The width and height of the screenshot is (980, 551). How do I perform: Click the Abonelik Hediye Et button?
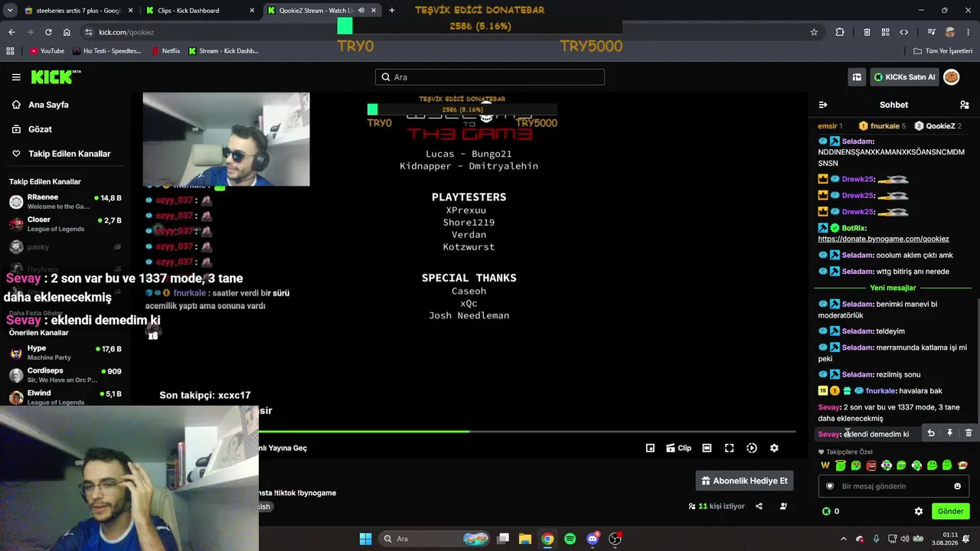pyautogui.click(x=744, y=481)
